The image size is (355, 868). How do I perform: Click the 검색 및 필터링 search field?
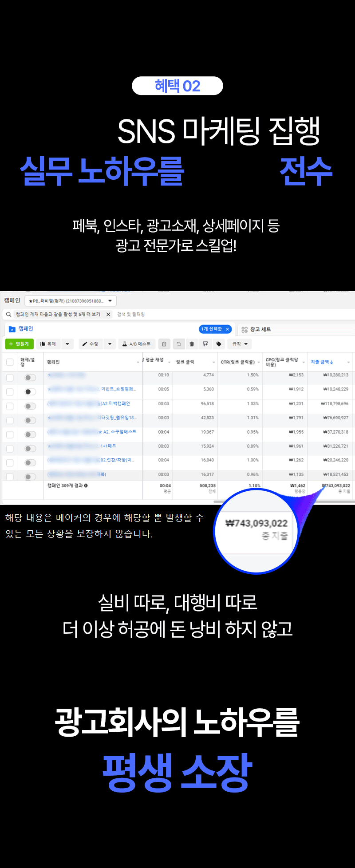tap(131, 314)
